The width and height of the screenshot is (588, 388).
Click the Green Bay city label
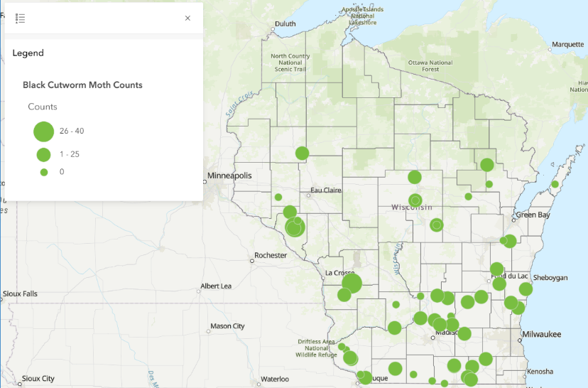pos(533,215)
